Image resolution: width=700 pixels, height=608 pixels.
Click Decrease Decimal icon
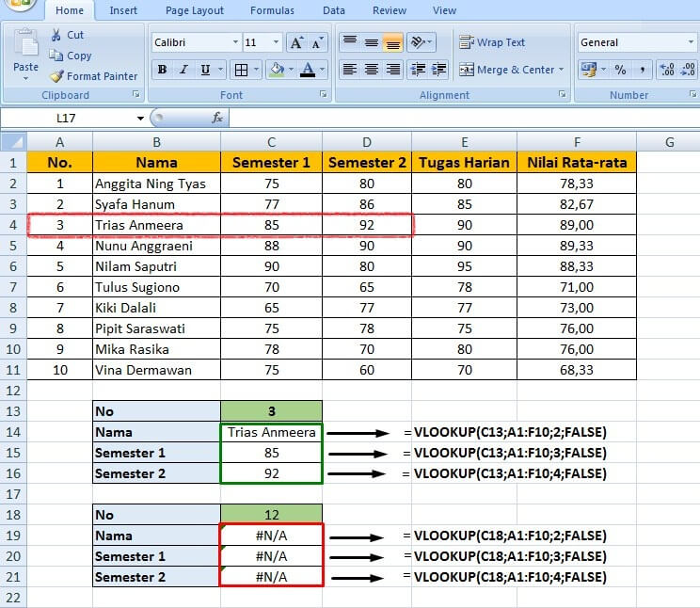tap(688, 70)
